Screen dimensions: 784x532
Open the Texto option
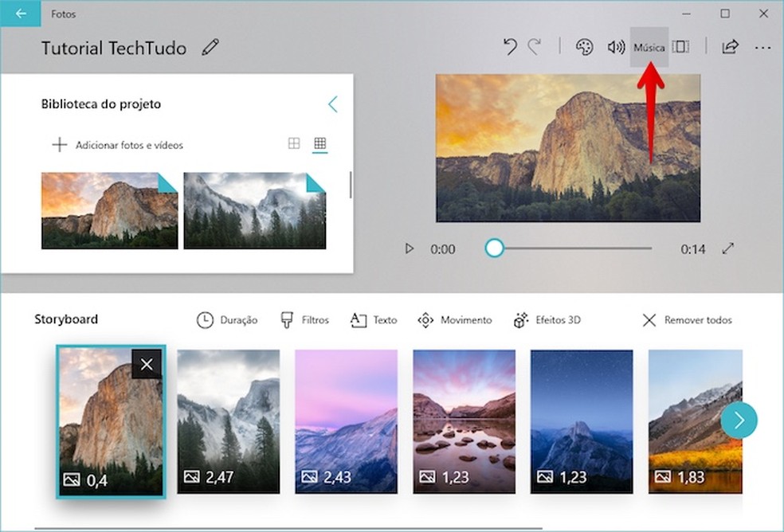[x=374, y=320]
